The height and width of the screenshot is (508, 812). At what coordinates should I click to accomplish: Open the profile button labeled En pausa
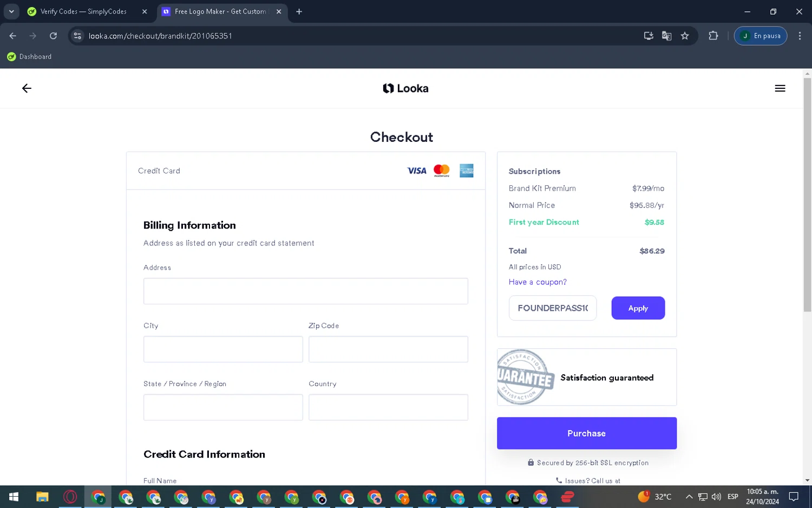[x=760, y=36]
